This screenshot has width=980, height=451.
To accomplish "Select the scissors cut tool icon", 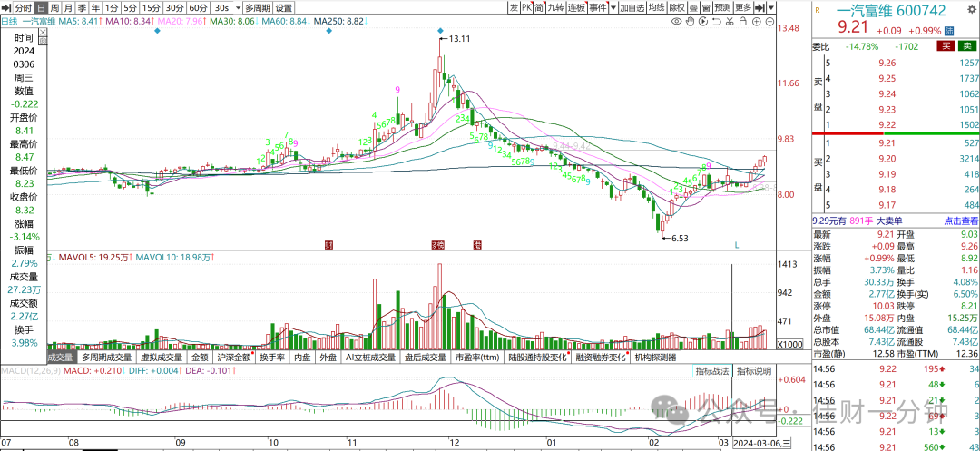I will [730, 22].
